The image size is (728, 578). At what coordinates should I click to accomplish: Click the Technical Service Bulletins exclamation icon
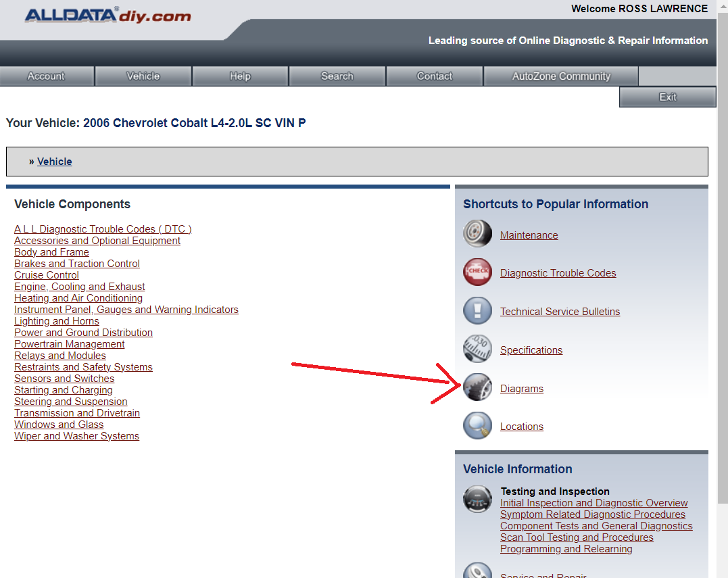point(477,310)
